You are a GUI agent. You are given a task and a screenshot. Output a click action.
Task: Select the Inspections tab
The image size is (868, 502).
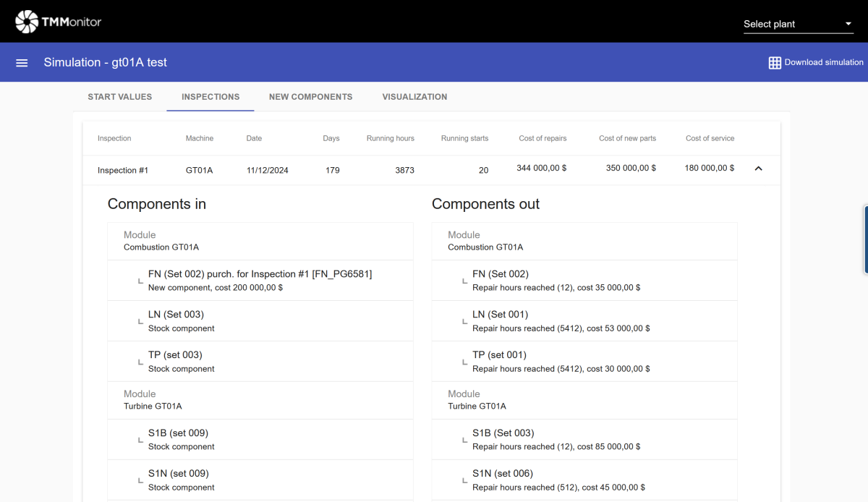[x=210, y=97]
